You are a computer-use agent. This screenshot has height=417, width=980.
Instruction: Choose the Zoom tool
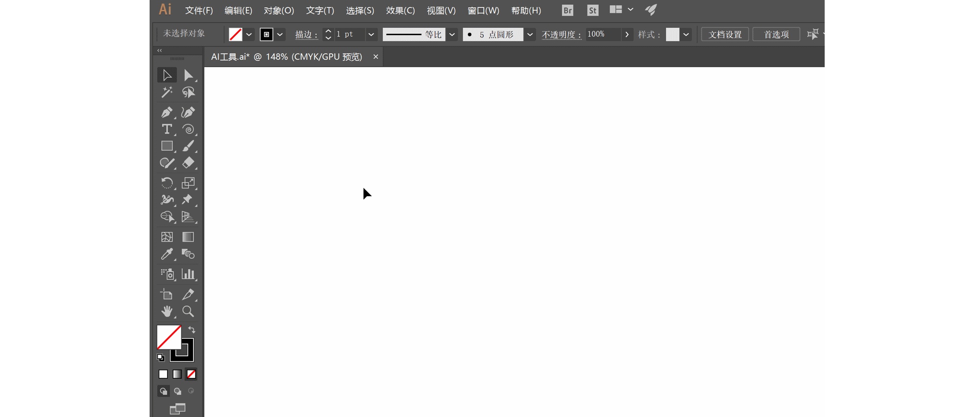(188, 311)
